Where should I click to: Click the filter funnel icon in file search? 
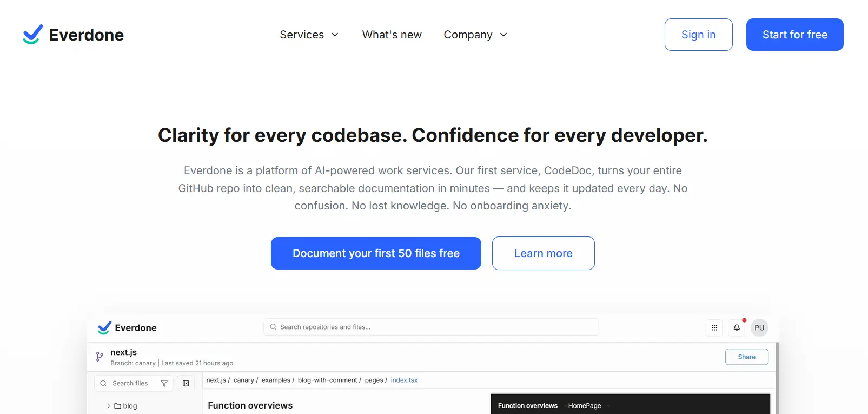164,384
